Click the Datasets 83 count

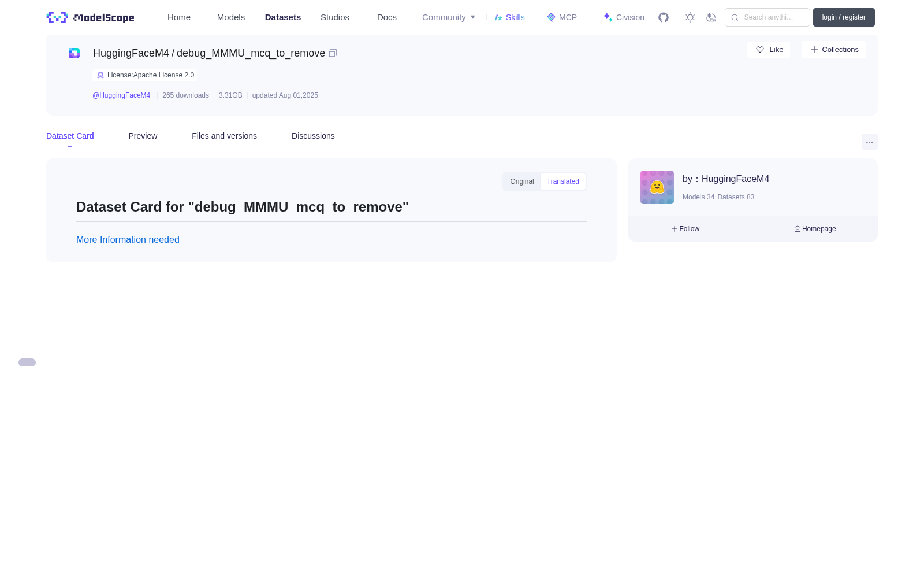click(x=736, y=197)
